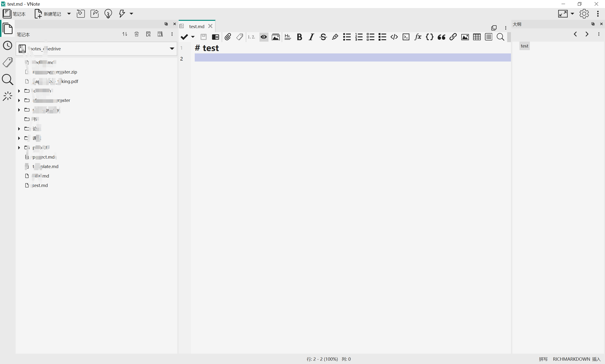The width and height of the screenshot is (605, 364).
Task: Expand the 新建笔记 dropdown arrow
Action: pos(69,14)
